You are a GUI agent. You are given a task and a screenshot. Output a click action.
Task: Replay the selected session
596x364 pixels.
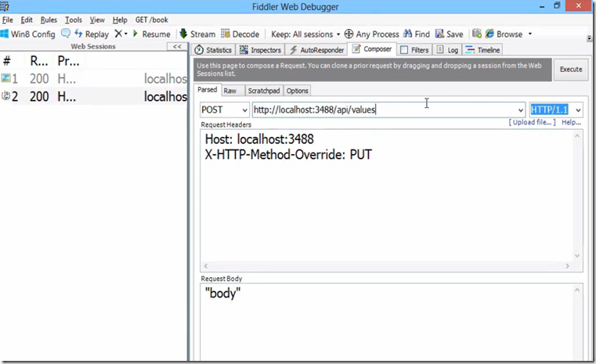[x=92, y=34]
